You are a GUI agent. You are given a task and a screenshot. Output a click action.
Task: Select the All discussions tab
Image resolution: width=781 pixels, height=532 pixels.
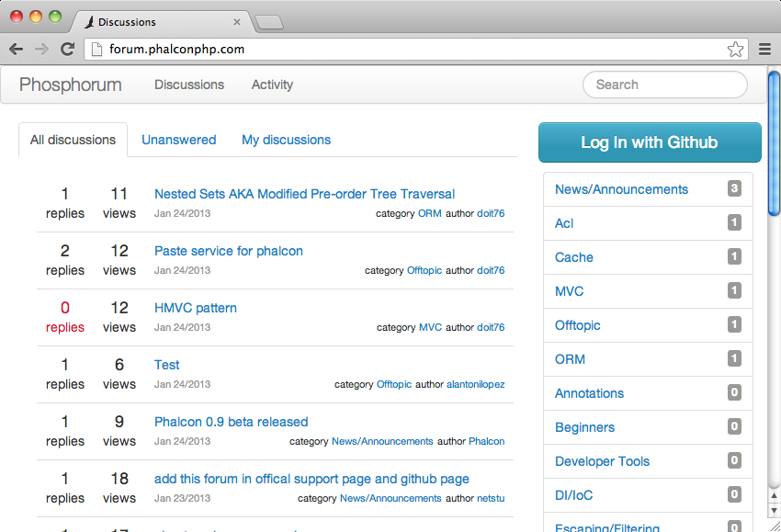click(x=73, y=140)
